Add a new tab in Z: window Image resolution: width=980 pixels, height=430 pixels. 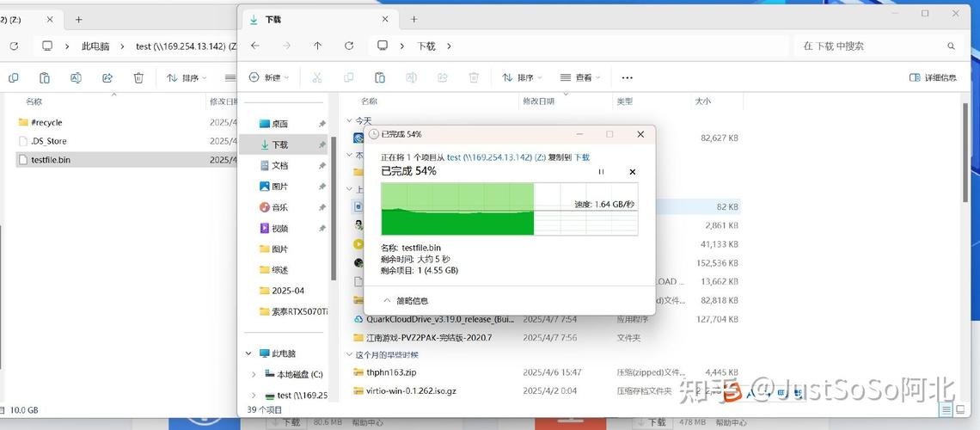(x=79, y=20)
